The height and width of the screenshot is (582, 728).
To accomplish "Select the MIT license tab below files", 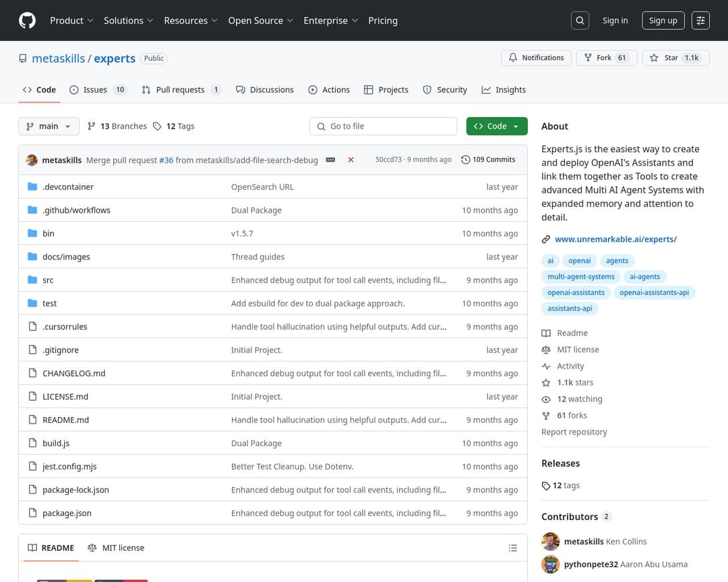I will coord(116,548).
